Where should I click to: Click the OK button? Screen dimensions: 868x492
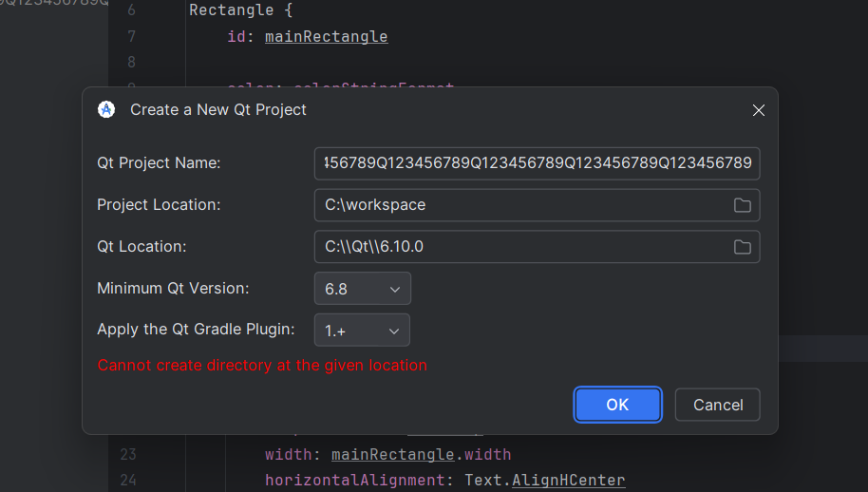click(617, 405)
